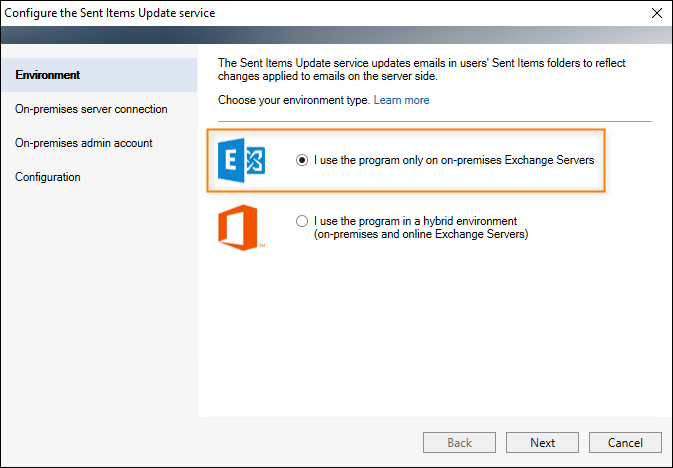
Task: Click the orange Office logo icon
Action: pos(241,228)
